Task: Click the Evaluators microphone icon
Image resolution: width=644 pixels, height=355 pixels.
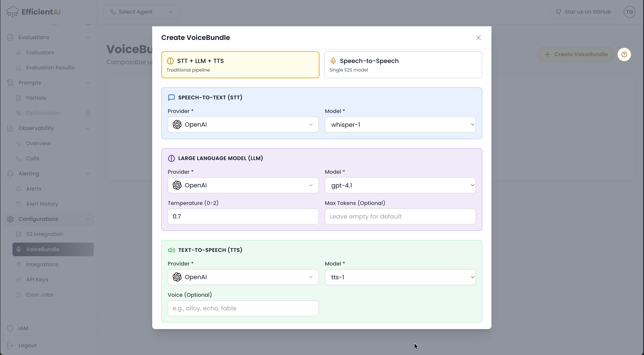Action: pos(19,52)
